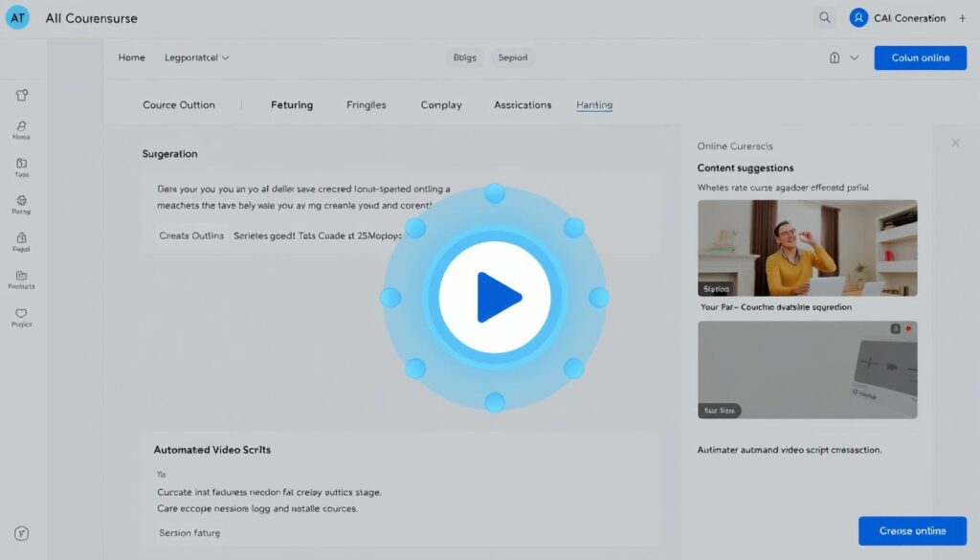Click the All Courensurse title
The image size is (980, 560).
[x=91, y=18]
